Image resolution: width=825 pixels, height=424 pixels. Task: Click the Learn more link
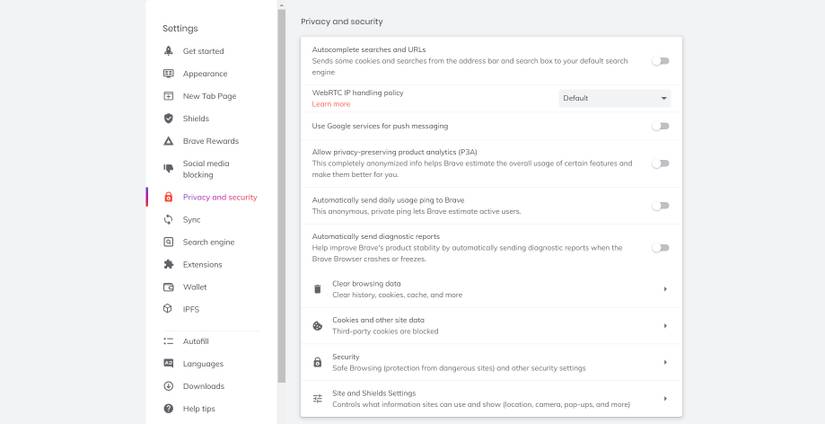pyautogui.click(x=331, y=104)
